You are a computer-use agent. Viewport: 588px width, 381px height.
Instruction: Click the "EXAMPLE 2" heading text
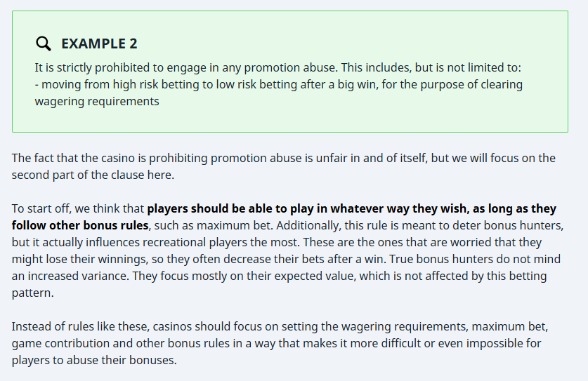click(x=99, y=44)
